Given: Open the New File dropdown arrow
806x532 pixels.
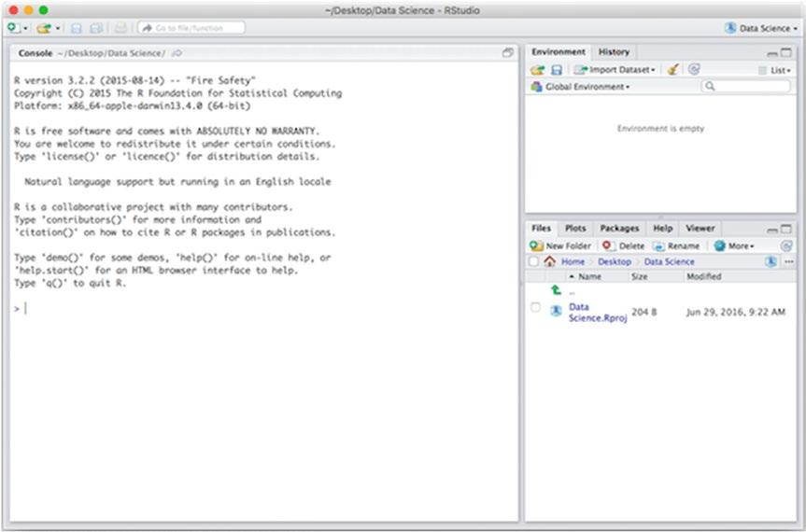Looking at the screenshot, I should point(25,28).
